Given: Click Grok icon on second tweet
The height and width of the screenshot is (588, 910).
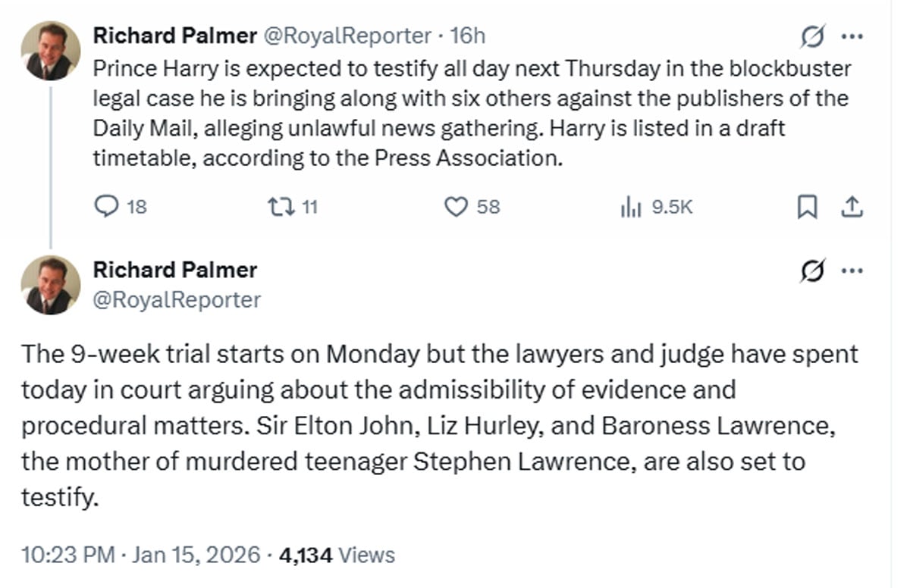Looking at the screenshot, I should [x=813, y=270].
